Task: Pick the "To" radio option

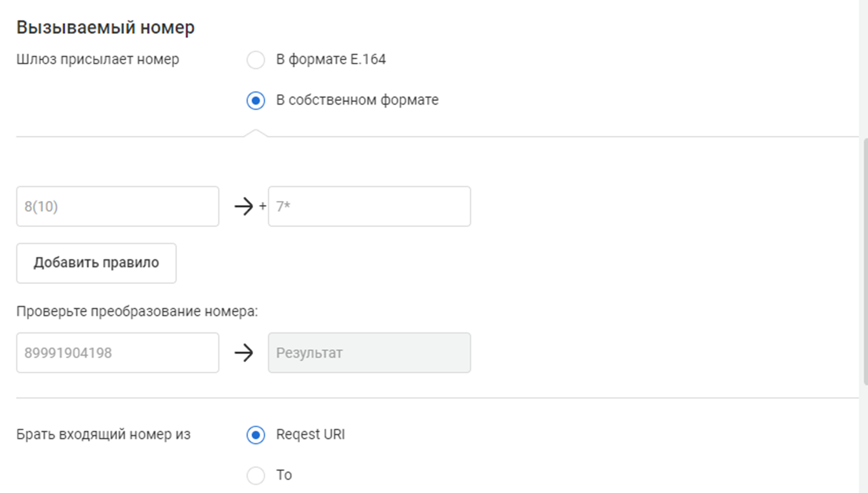Action: point(255,476)
